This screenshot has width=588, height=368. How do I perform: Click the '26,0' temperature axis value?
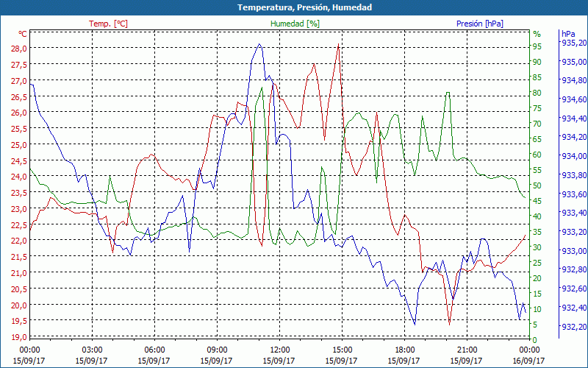click(19, 113)
